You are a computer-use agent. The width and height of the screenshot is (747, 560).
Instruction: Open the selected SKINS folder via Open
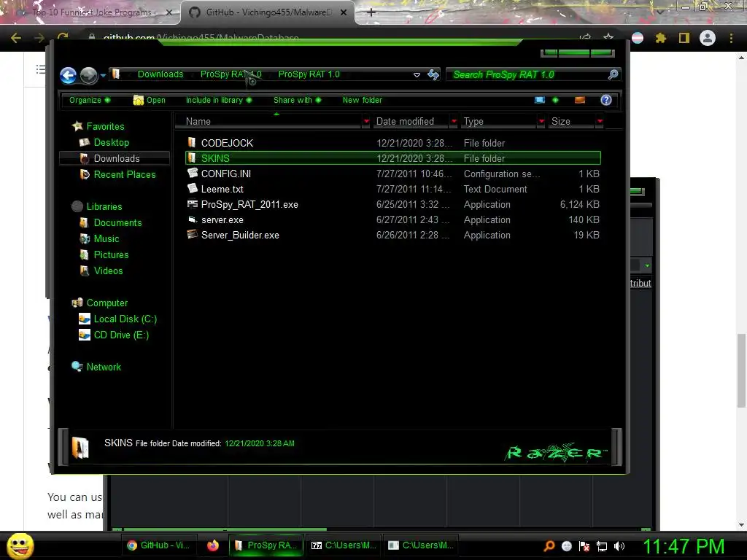(x=150, y=100)
